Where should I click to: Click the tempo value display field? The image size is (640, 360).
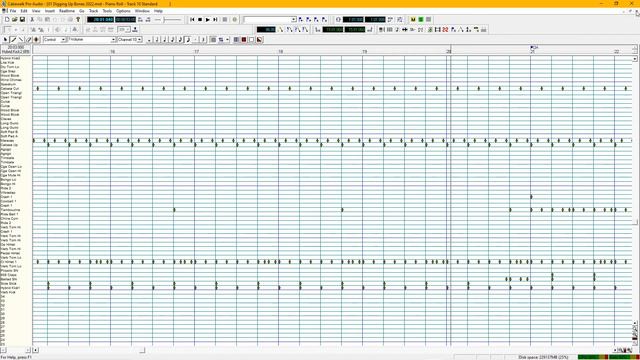[x=266, y=30]
